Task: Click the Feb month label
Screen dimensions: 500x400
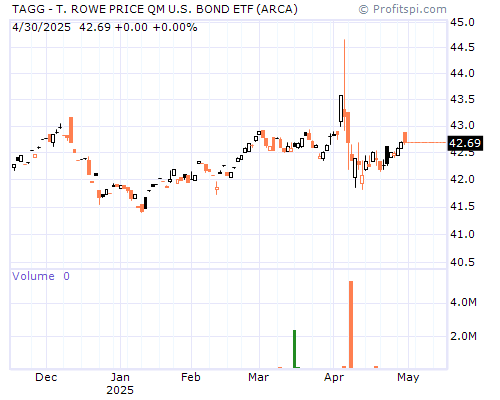Action: tap(191, 377)
